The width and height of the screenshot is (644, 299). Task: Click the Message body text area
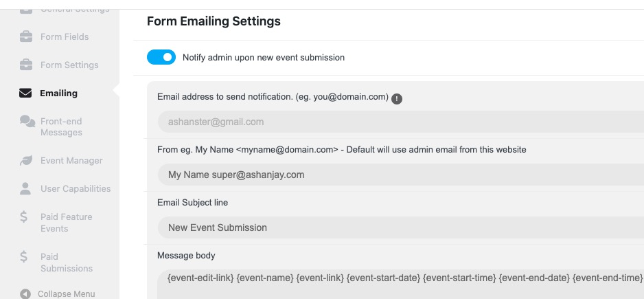[401, 284]
